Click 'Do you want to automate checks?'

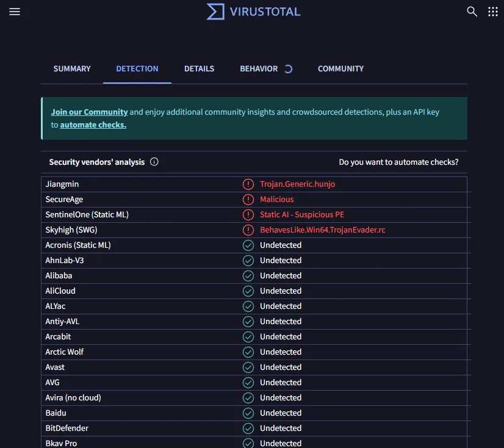point(398,162)
